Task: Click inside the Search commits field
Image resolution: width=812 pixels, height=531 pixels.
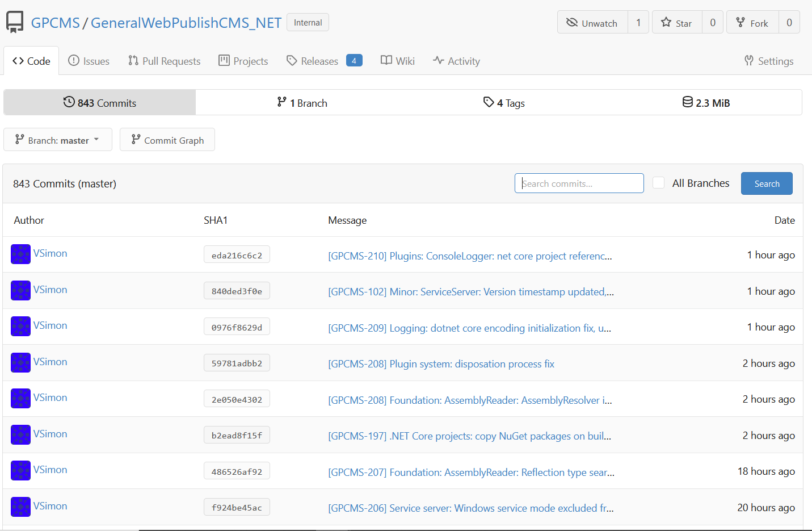Action: click(578, 183)
